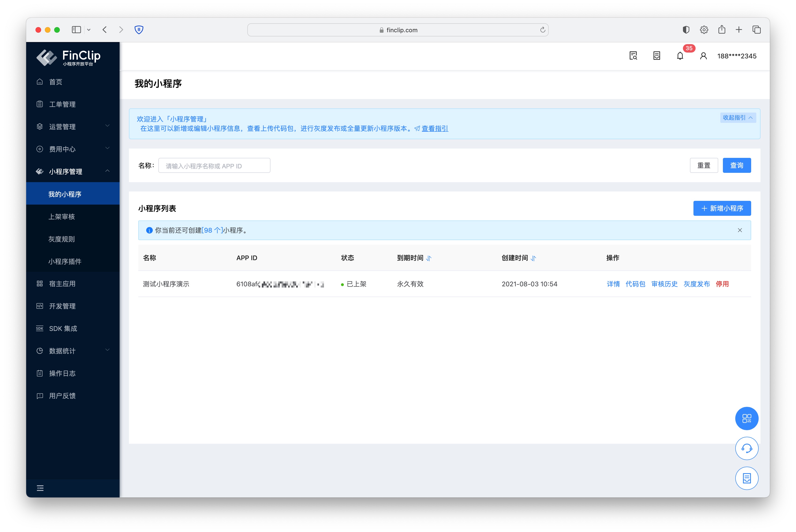Click the document search icon in top header
796x532 pixels.
coord(633,56)
